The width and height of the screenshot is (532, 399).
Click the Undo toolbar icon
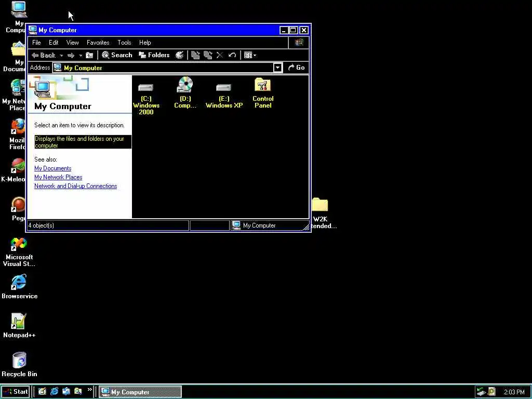(232, 55)
